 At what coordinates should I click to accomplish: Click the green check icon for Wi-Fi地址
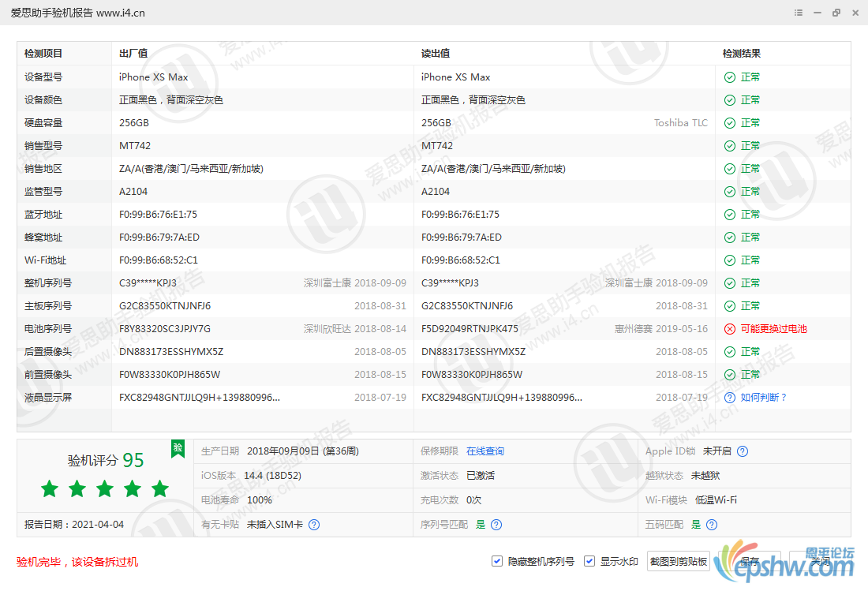click(x=730, y=260)
